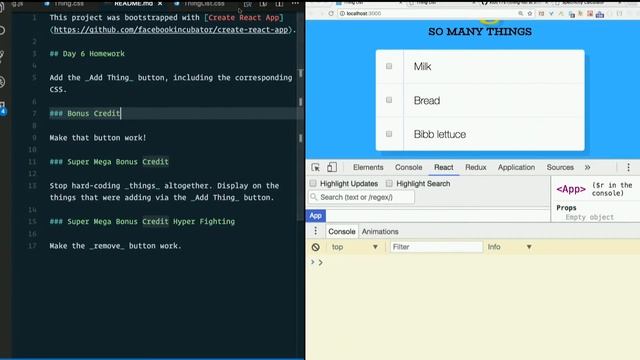Bookmark the page with the star icon

tap(530, 13)
